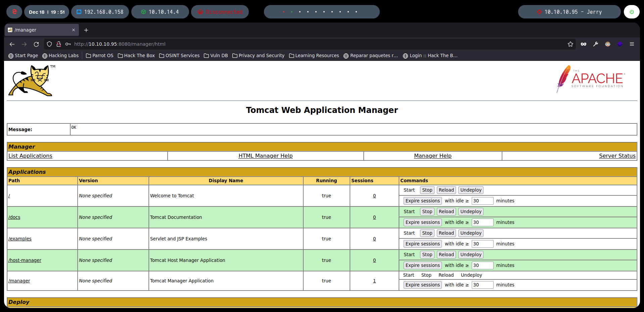Open the Learning Resources bookmarks folder
This screenshot has height=312, width=644.
[314, 55]
